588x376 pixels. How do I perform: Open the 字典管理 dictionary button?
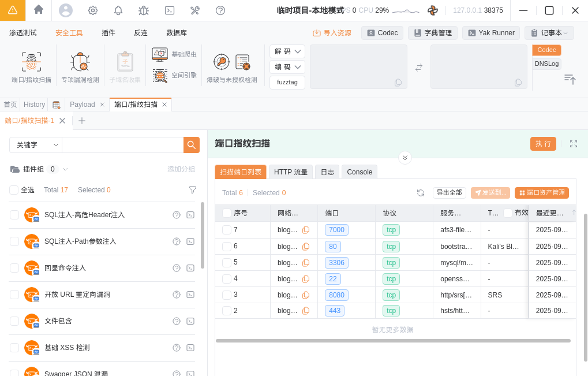pos(433,33)
